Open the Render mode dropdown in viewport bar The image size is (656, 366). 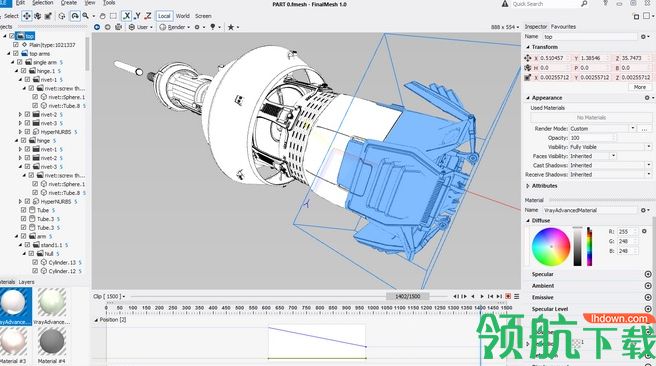pyautogui.click(x=174, y=27)
